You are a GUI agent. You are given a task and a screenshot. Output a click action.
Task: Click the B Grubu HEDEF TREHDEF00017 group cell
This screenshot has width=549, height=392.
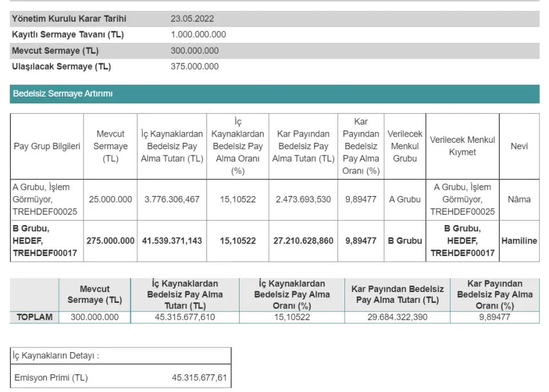tap(45, 241)
